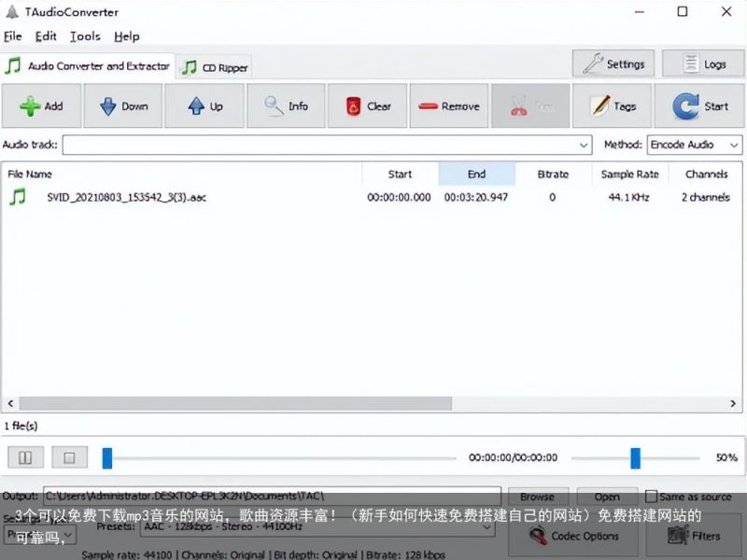747x560 pixels.
Task: Open the Edit menu
Action: pos(46,36)
